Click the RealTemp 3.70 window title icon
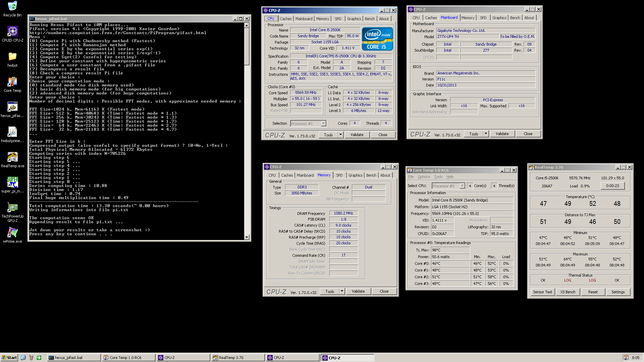 coord(531,167)
